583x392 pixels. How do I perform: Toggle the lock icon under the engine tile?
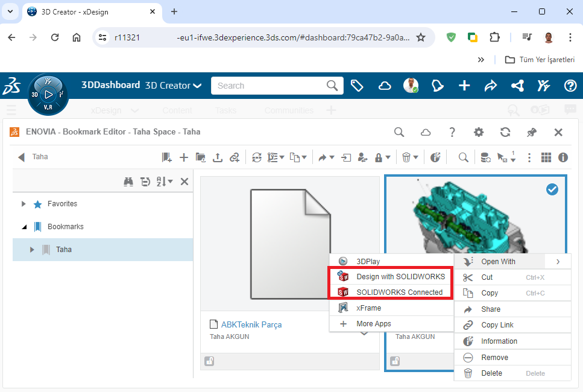coord(395,361)
